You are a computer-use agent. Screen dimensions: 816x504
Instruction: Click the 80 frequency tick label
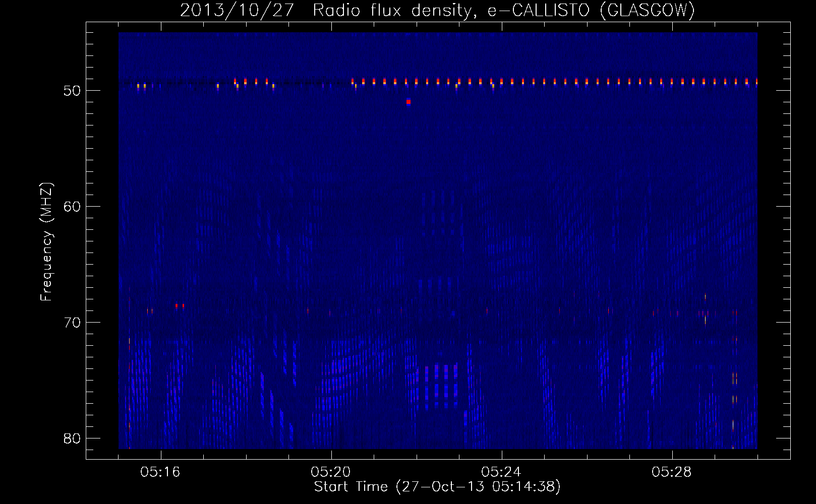72,438
